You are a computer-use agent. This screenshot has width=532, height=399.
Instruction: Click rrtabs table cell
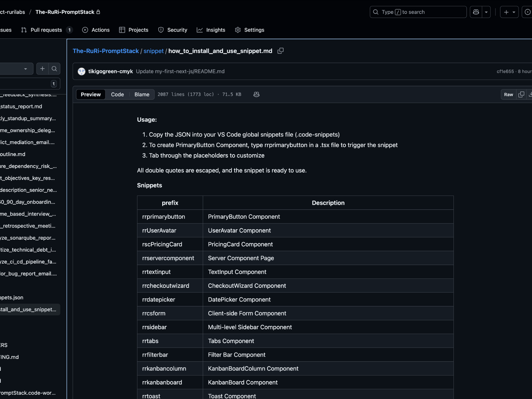pyautogui.click(x=170, y=341)
